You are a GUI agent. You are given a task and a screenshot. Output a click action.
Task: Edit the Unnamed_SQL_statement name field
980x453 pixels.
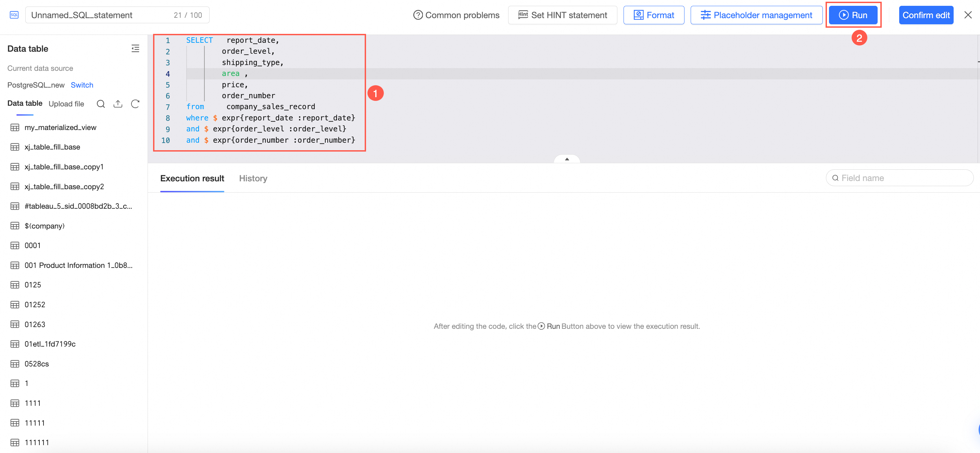pos(99,15)
